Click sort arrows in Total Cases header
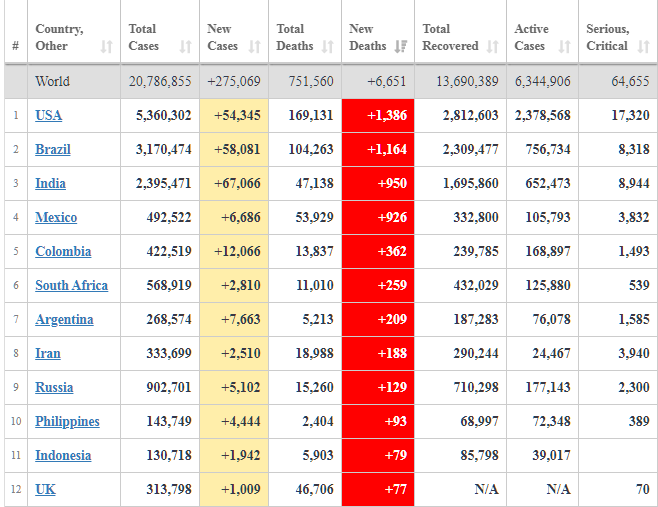The height and width of the screenshot is (507, 658). coord(185,46)
